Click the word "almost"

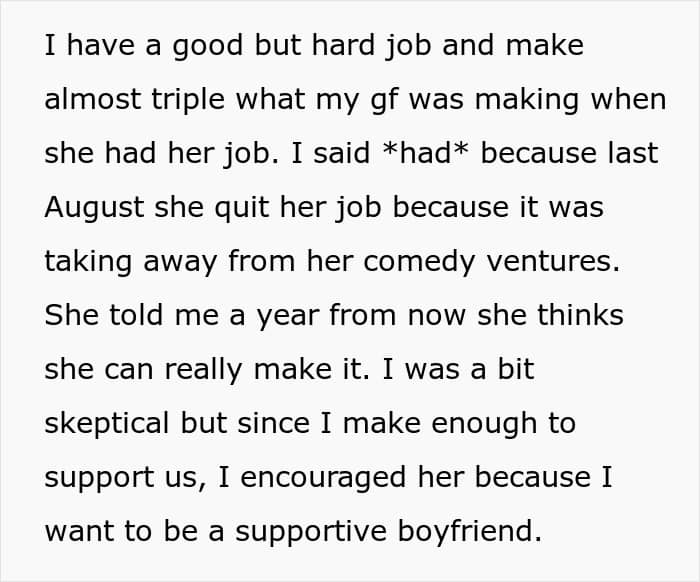click(92, 99)
